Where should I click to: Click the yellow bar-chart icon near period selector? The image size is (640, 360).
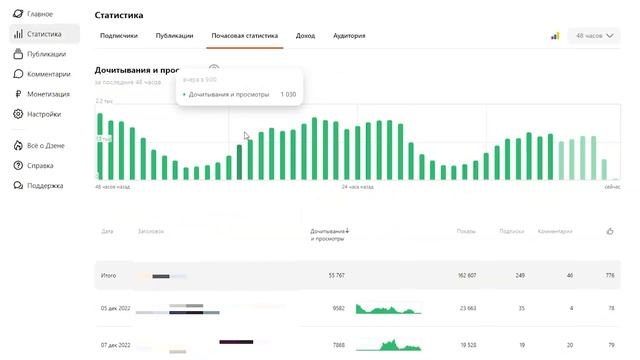pyautogui.click(x=555, y=36)
